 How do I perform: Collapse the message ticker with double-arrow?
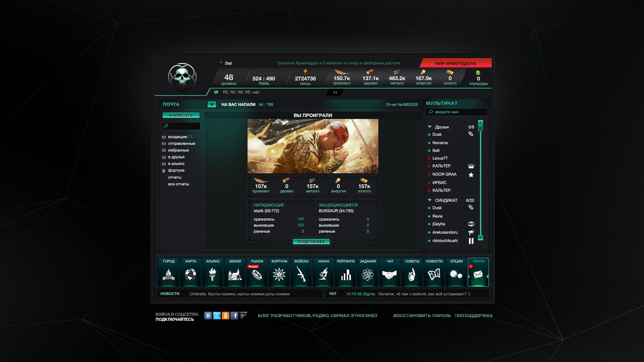pos(335,93)
